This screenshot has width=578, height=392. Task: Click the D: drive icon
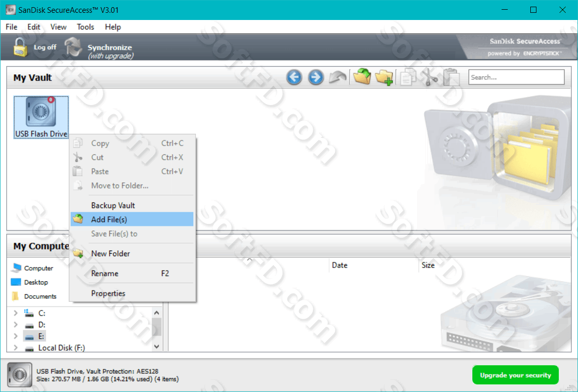pos(29,325)
